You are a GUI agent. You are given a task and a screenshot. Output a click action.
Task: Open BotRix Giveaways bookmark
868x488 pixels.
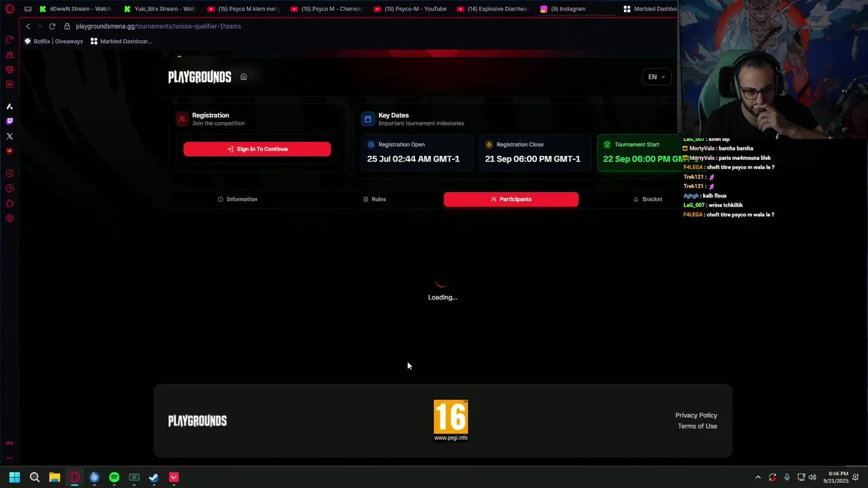click(54, 41)
